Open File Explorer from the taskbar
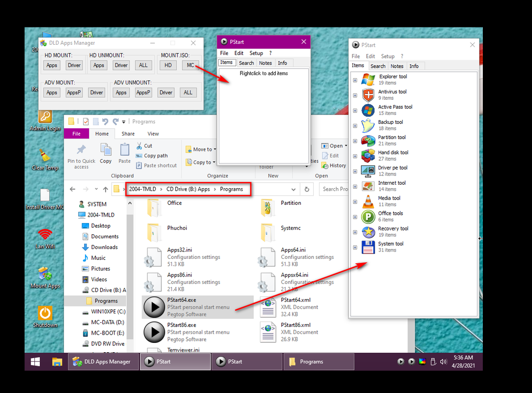The width and height of the screenshot is (532, 393). [57, 362]
